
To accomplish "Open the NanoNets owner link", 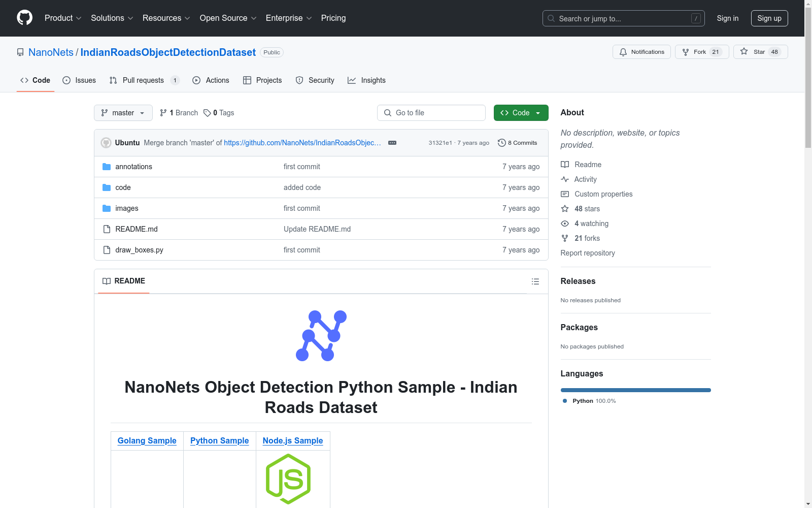I will (x=51, y=52).
